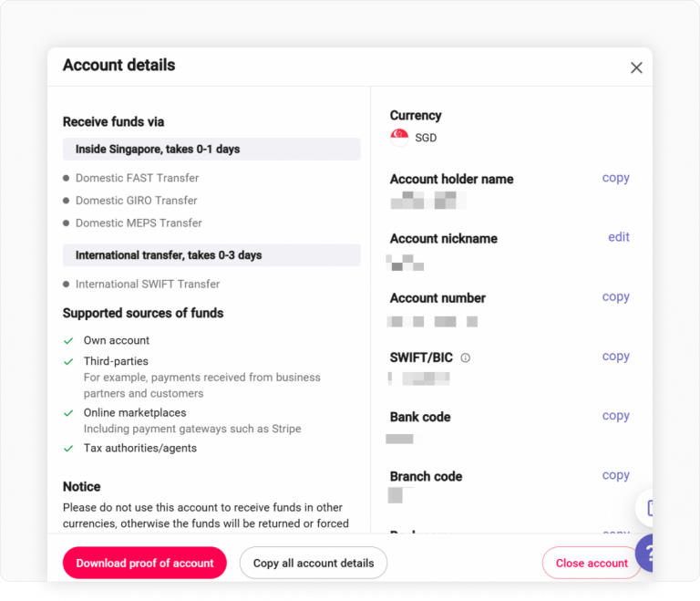Download proof of account
Screen dimensions: 700x601
coord(145,563)
